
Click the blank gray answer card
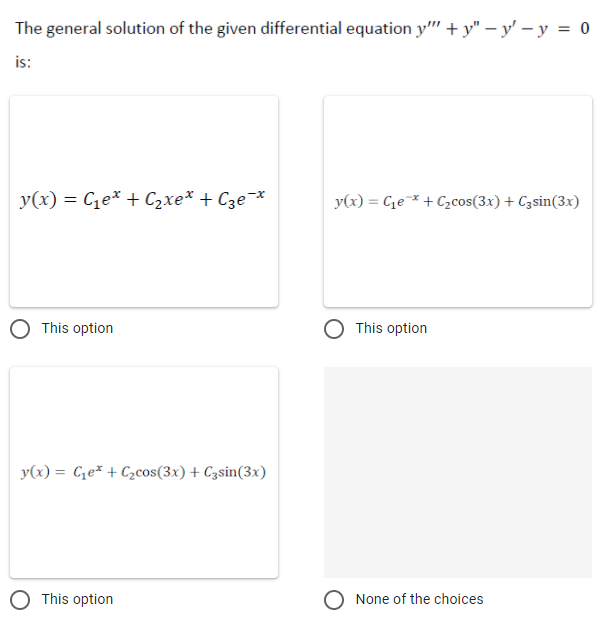(x=458, y=472)
